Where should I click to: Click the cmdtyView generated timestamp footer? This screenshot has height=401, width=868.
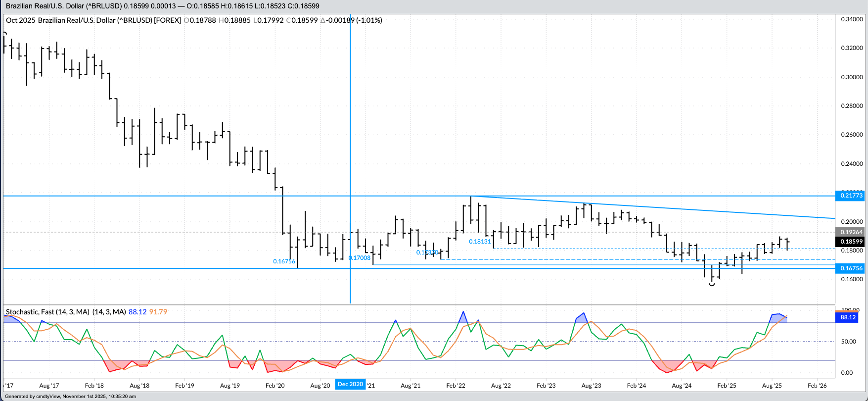pyautogui.click(x=70, y=397)
